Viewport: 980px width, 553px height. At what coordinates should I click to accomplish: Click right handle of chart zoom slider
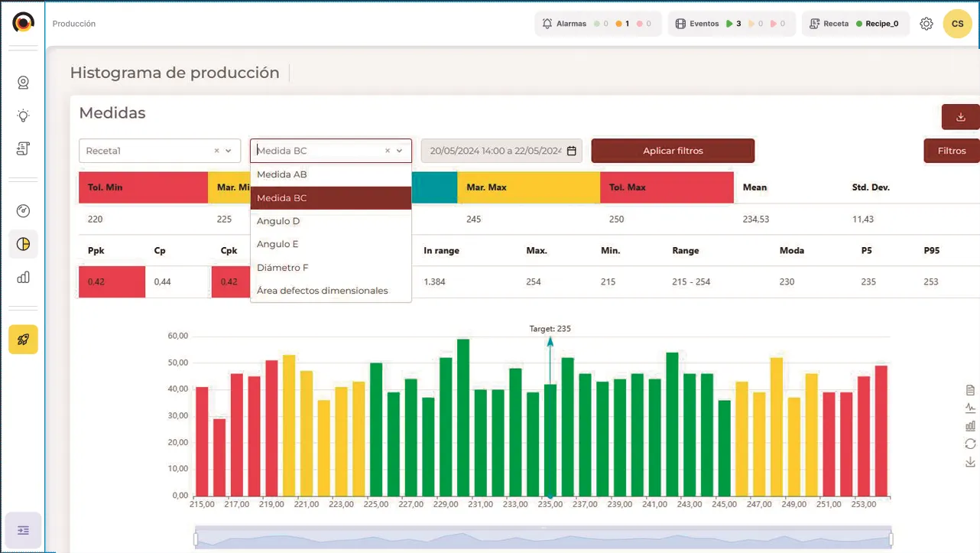891,539
